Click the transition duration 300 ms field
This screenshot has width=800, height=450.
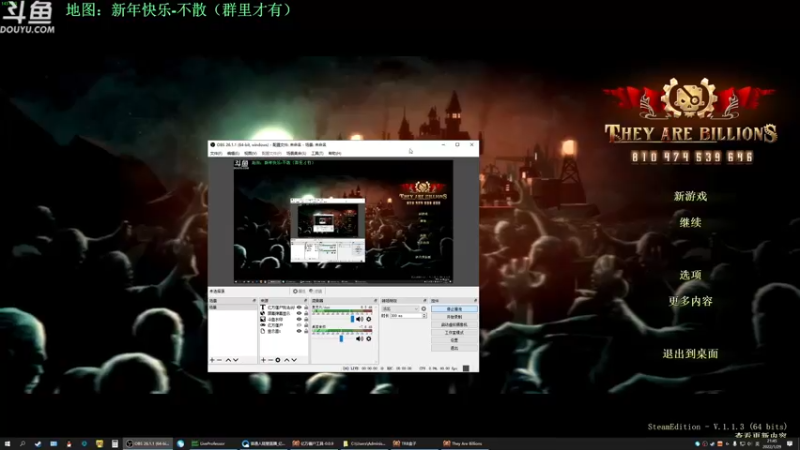coord(407,316)
